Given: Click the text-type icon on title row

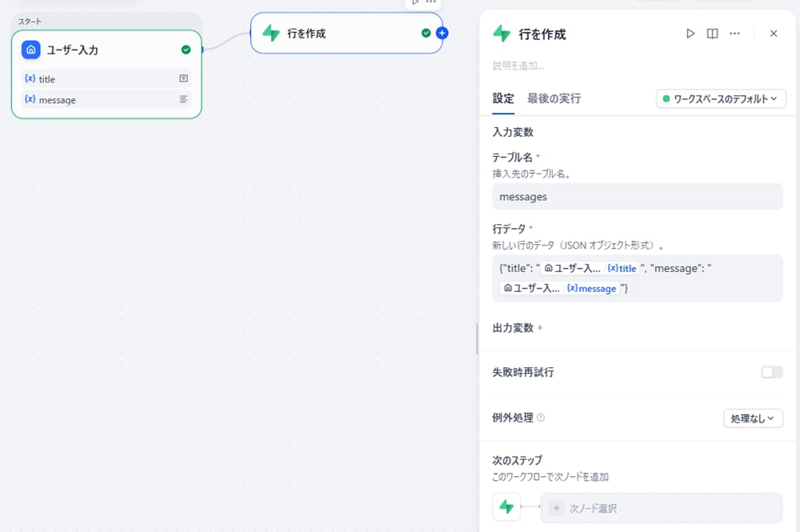Looking at the screenshot, I should click(183, 78).
